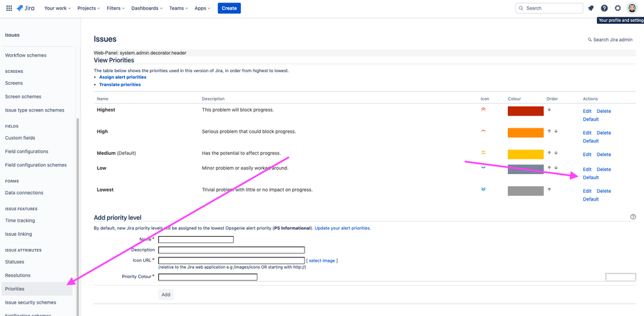Screen dimensions: 644x316
Task: Open Screens in sidebar
Action: coord(14,83)
